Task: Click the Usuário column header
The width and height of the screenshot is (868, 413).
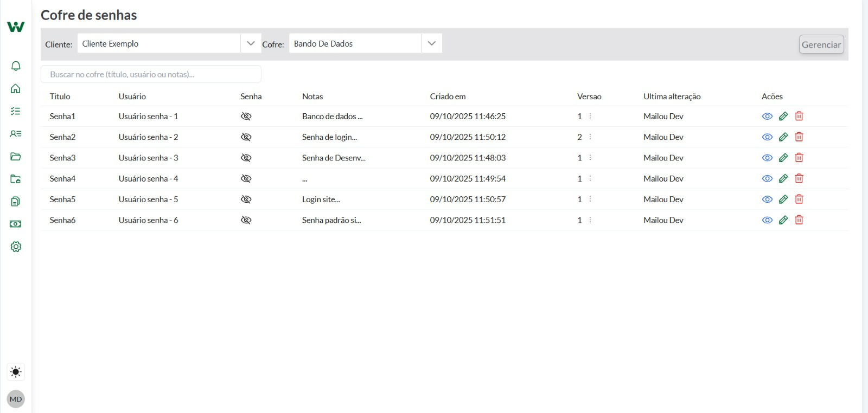Action: point(132,96)
